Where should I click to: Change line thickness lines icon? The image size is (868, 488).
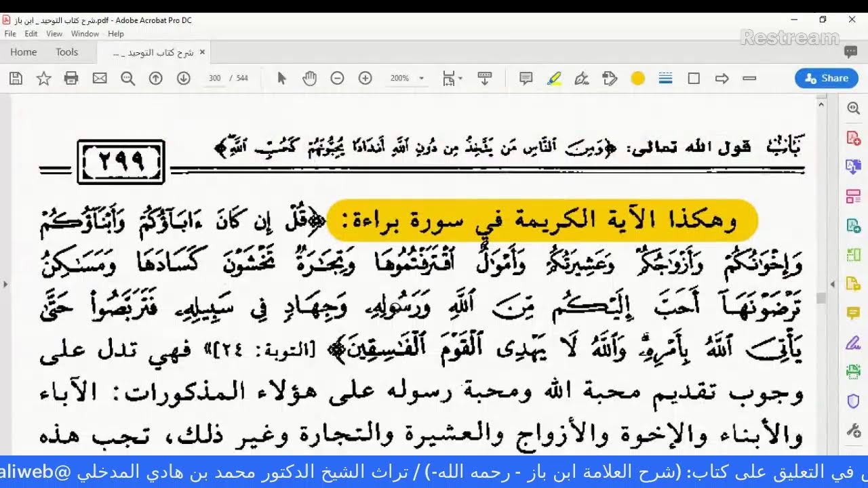click(x=665, y=79)
